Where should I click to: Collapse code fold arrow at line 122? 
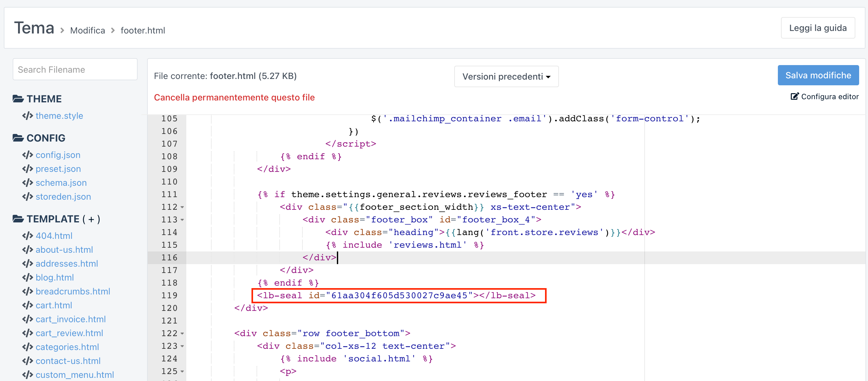coord(182,334)
